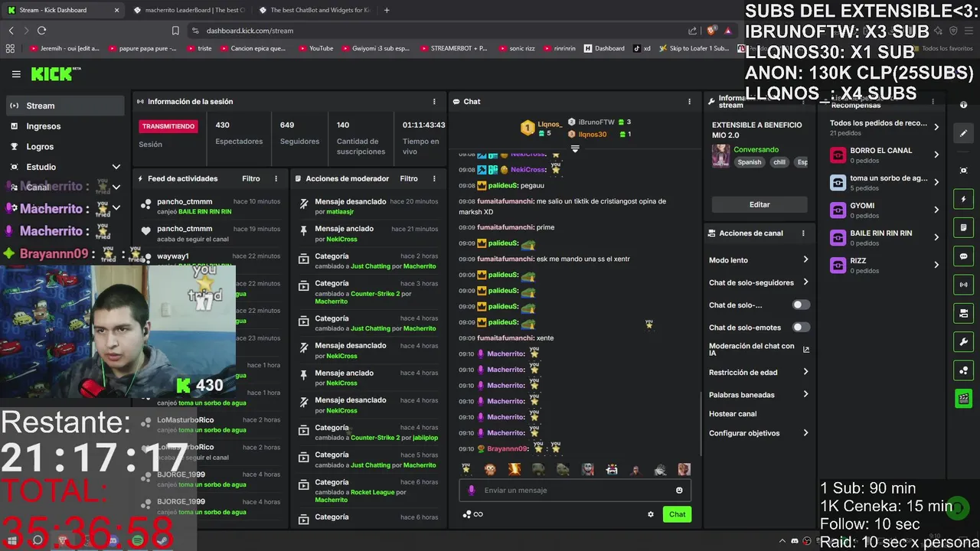Bookmark the page icon in address bar
980x551 pixels.
point(175,31)
